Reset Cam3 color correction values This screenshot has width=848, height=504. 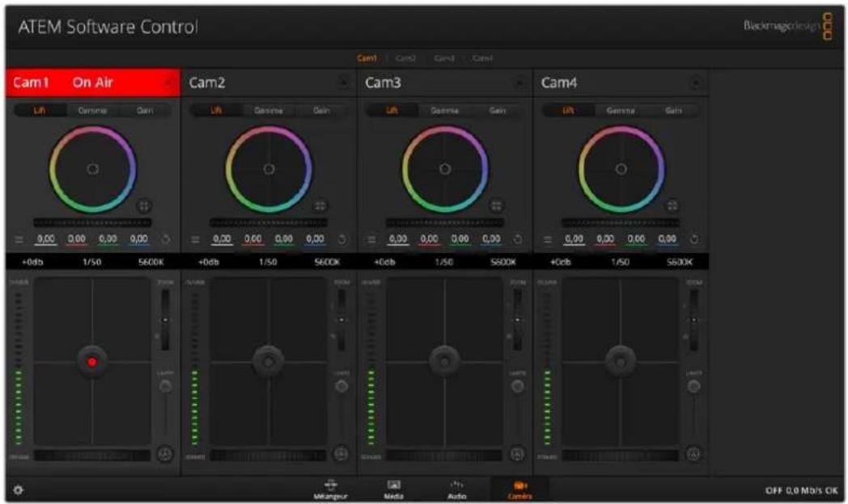(x=518, y=239)
